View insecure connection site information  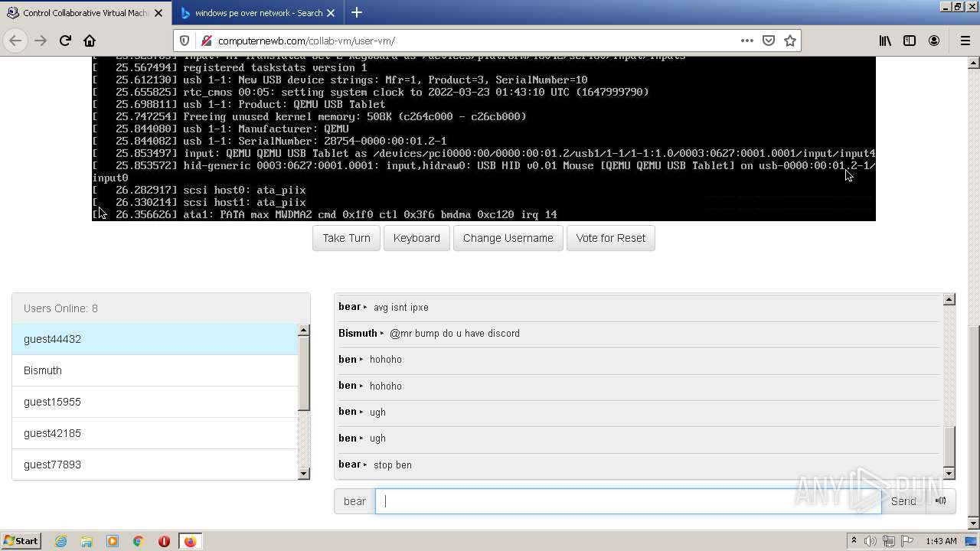pos(205,41)
